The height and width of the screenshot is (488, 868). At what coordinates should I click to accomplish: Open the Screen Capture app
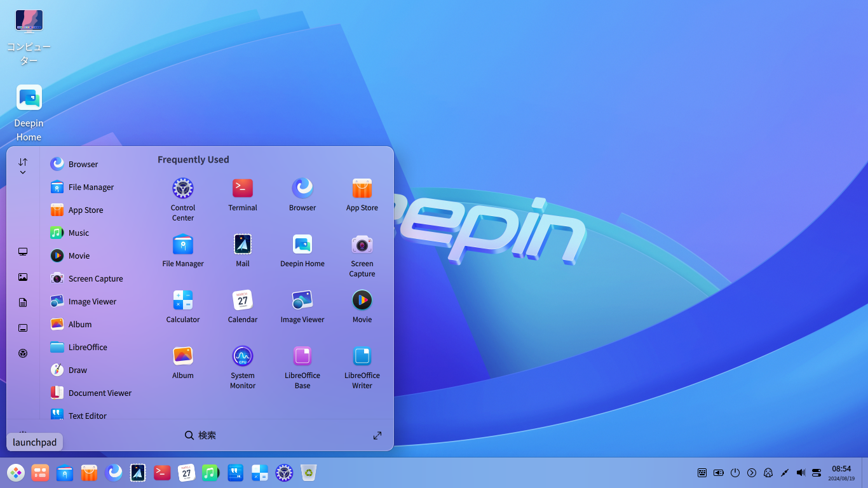(x=362, y=251)
